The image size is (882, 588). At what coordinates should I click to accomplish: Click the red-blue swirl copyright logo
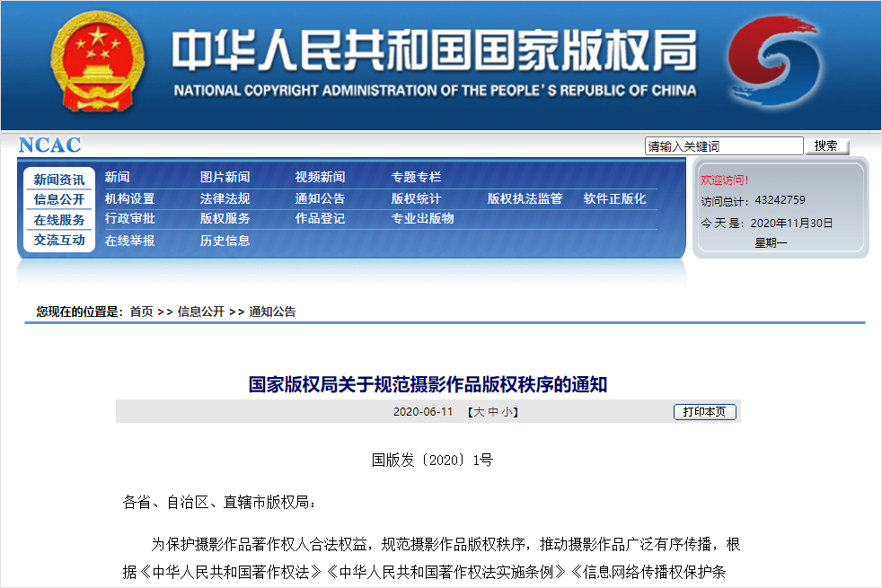(x=773, y=62)
